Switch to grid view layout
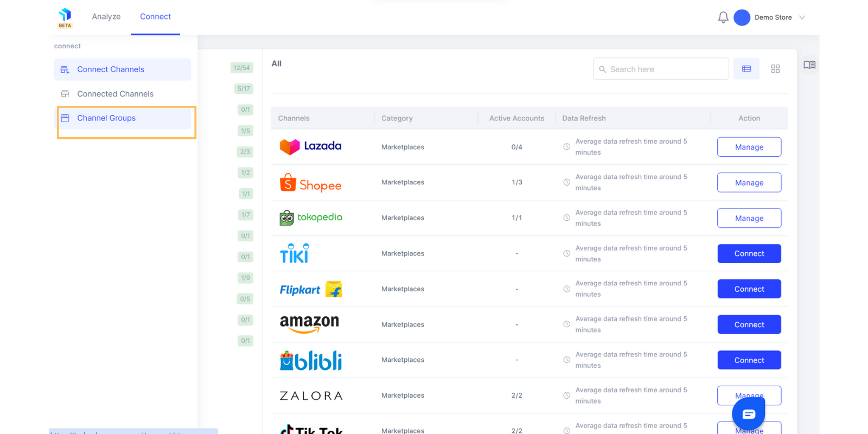The height and width of the screenshot is (434, 868). tap(775, 69)
